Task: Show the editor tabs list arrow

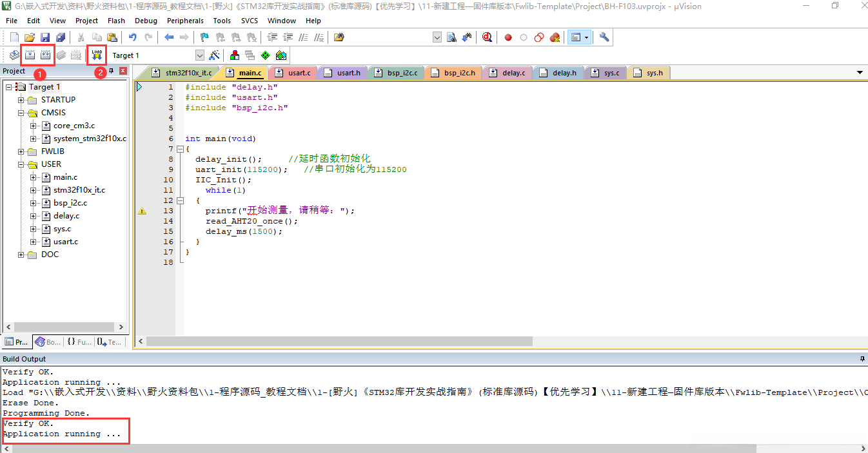Action: pyautogui.click(x=860, y=73)
